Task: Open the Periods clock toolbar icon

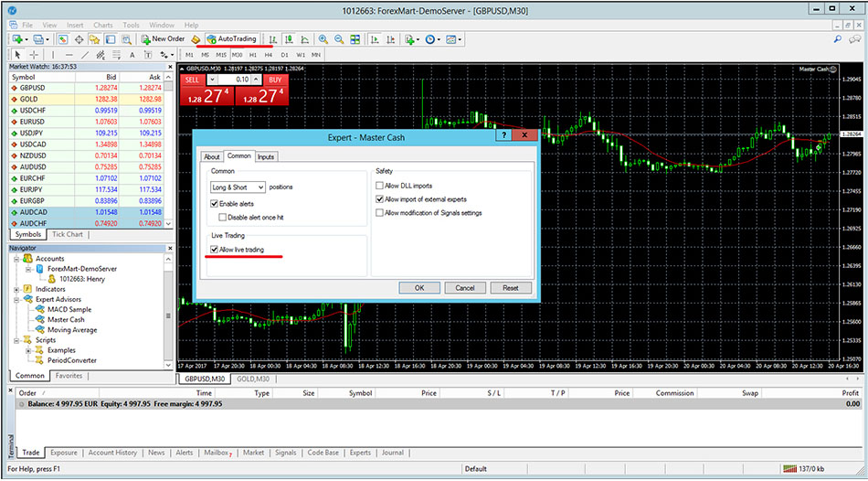Action: tap(432, 39)
